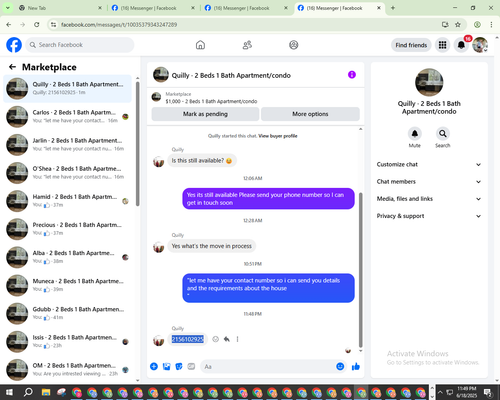Click the chat messages scrollbar
This screenshot has height=400, width=500.
pos(360,270)
